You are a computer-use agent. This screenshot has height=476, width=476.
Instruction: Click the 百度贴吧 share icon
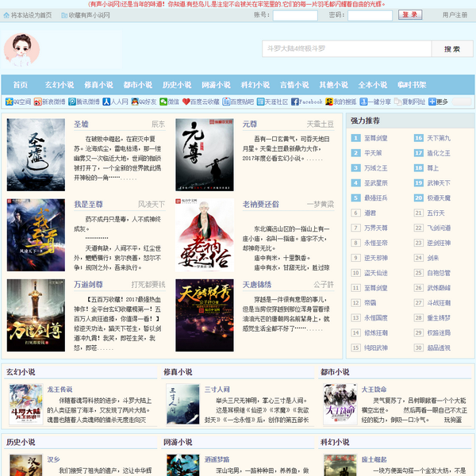pos(225,102)
